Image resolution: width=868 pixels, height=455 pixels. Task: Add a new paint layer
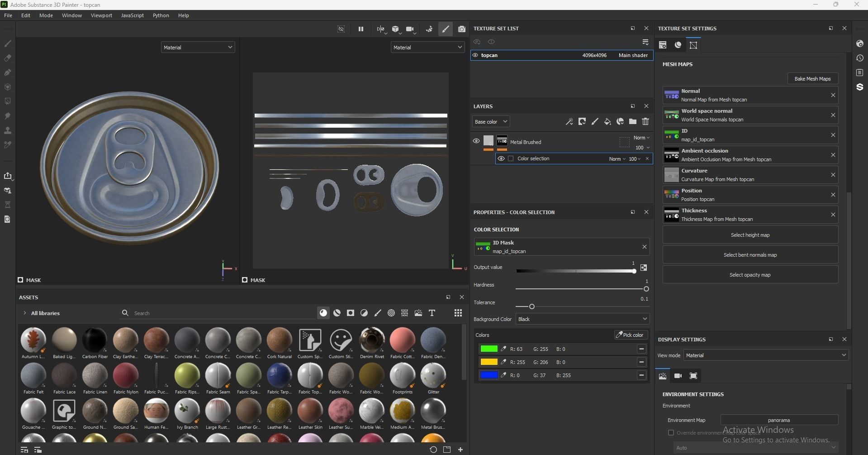click(595, 121)
